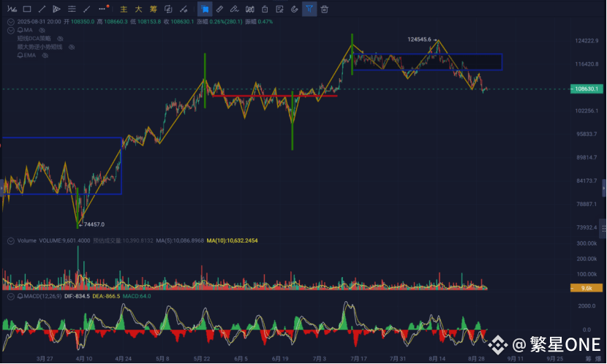
Task: Toggle the highlighted filter icon
Action: [309, 9]
